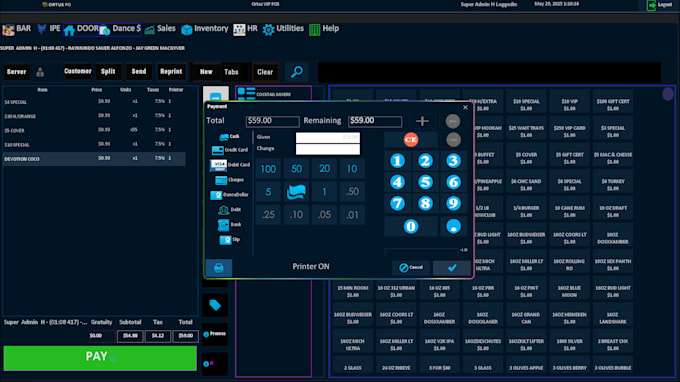The height and width of the screenshot is (382, 680).
Task: Open the Sales menu
Action: click(160, 29)
